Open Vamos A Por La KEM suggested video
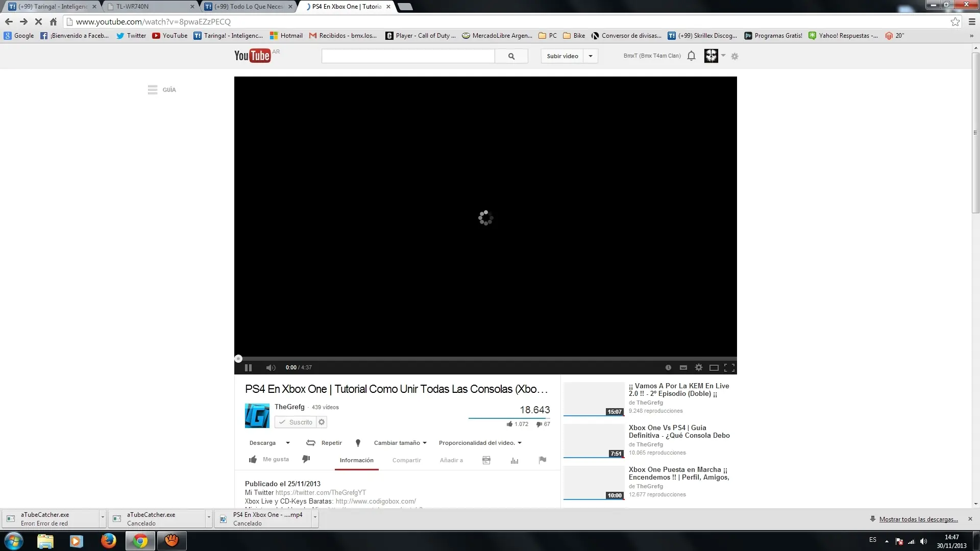This screenshot has width=980, height=551. (679, 390)
